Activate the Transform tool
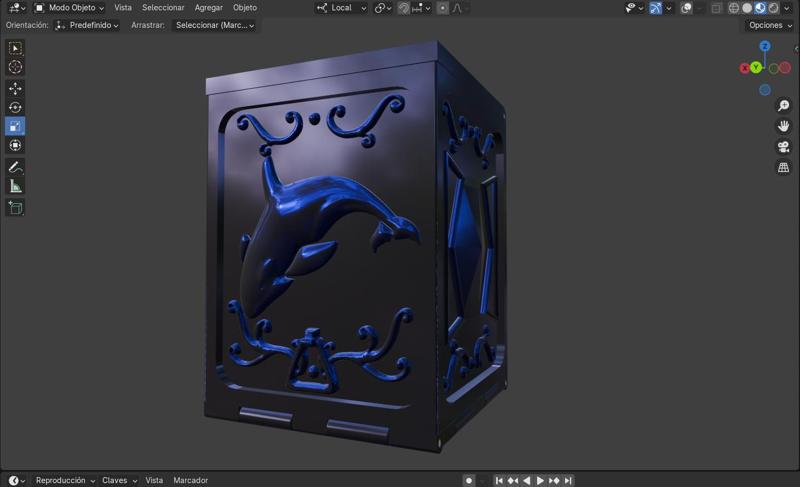Viewport: 800px width, 487px height. [x=15, y=145]
